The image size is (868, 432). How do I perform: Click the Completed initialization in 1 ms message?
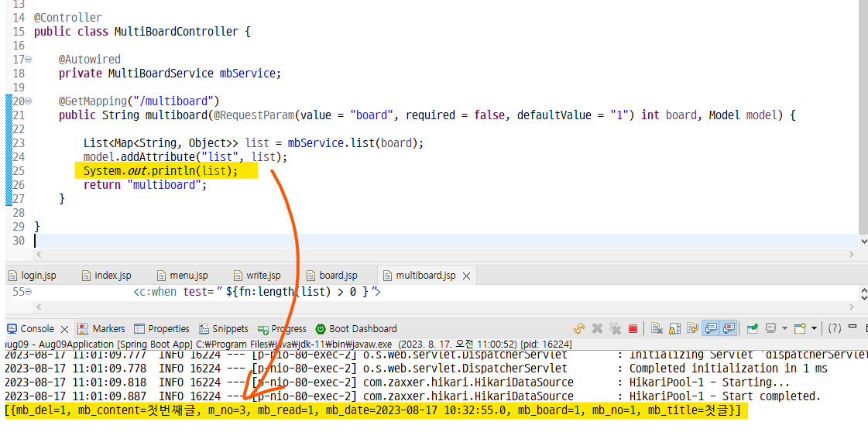[729, 369]
